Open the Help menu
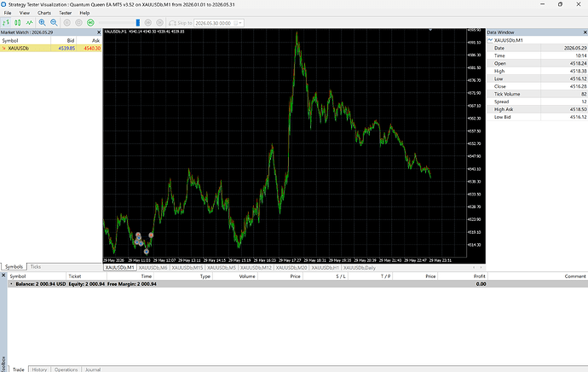This screenshot has width=588, height=372. click(84, 13)
